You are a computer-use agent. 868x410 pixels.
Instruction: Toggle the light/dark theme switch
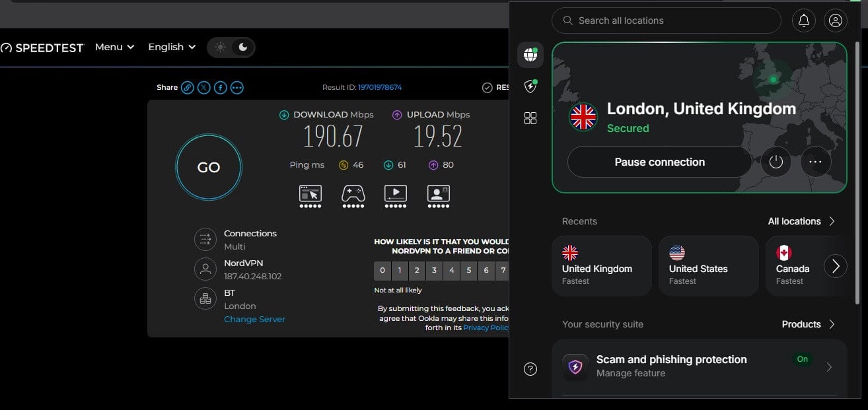[x=231, y=47]
